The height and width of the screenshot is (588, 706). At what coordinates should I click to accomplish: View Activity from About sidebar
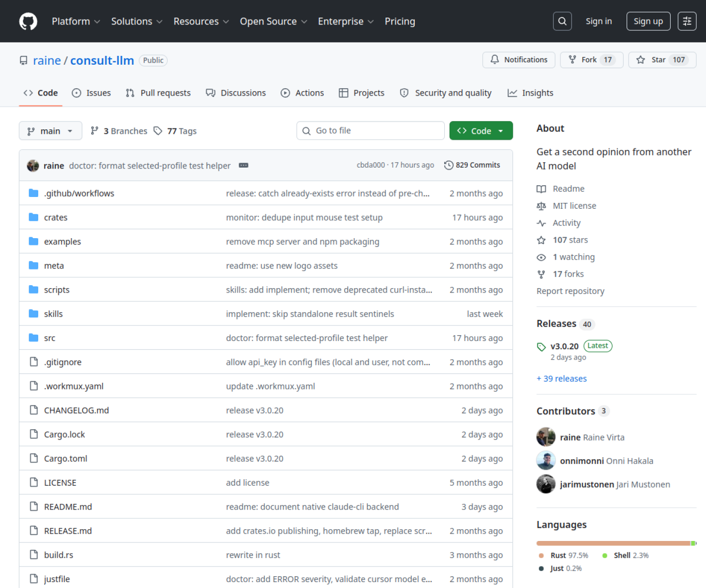pos(558,223)
